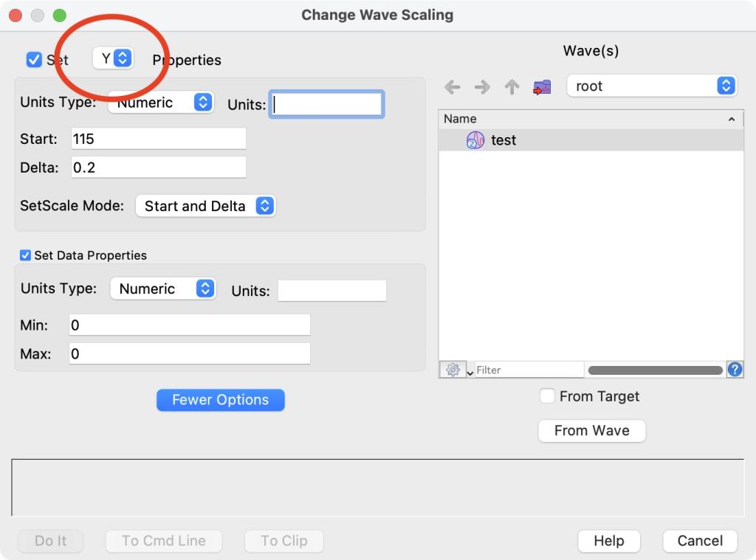Open the root data folder dropdown
This screenshot has height=560, width=756.
pyautogui.click(x=651, y=86)
